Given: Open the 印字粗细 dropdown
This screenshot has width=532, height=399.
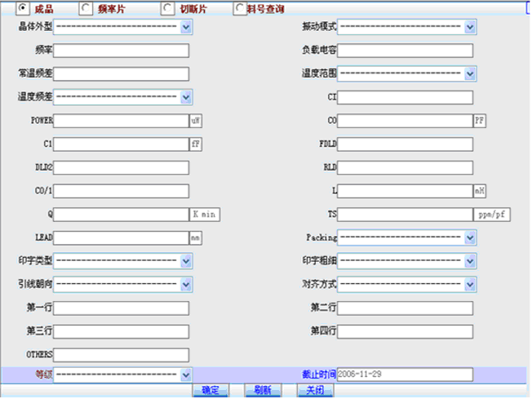Looking at the screenshot, I should (407, 261).
